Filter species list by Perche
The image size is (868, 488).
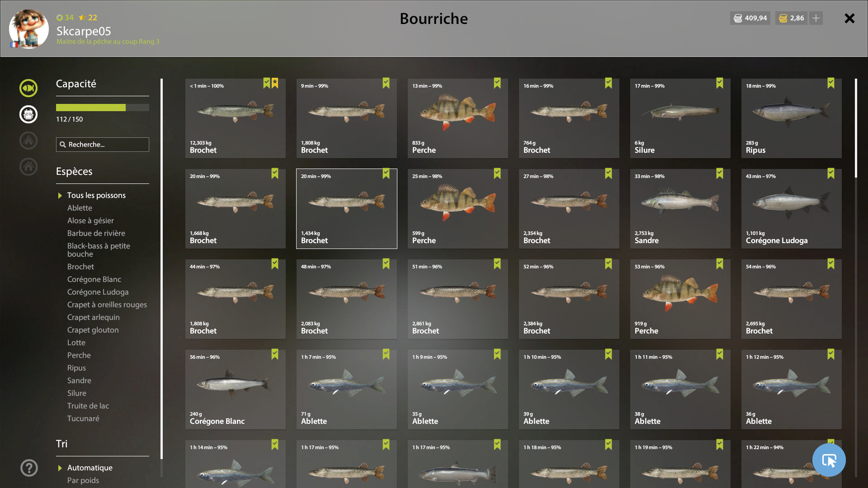point(79,355)
